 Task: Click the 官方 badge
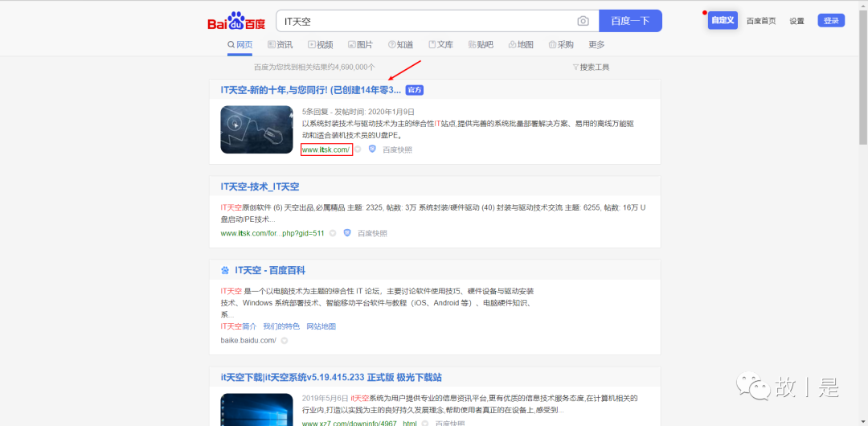click(x=415, y=90)
